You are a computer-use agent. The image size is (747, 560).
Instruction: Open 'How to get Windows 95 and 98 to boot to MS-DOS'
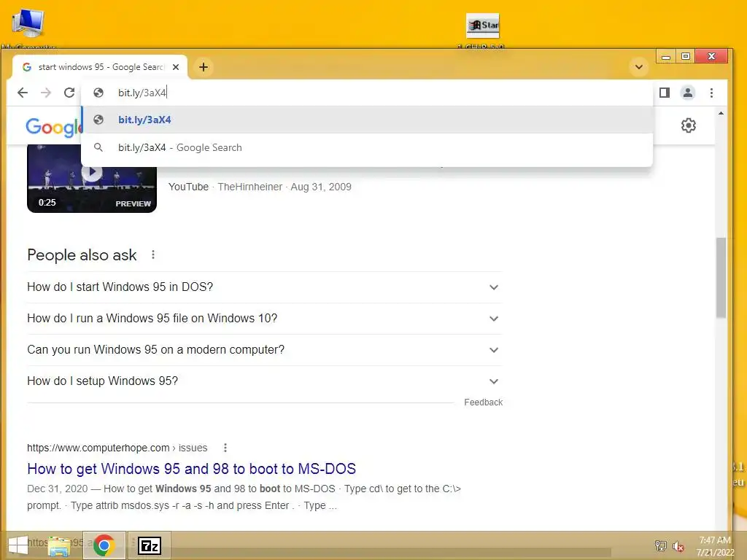click(x=192, y=469)
